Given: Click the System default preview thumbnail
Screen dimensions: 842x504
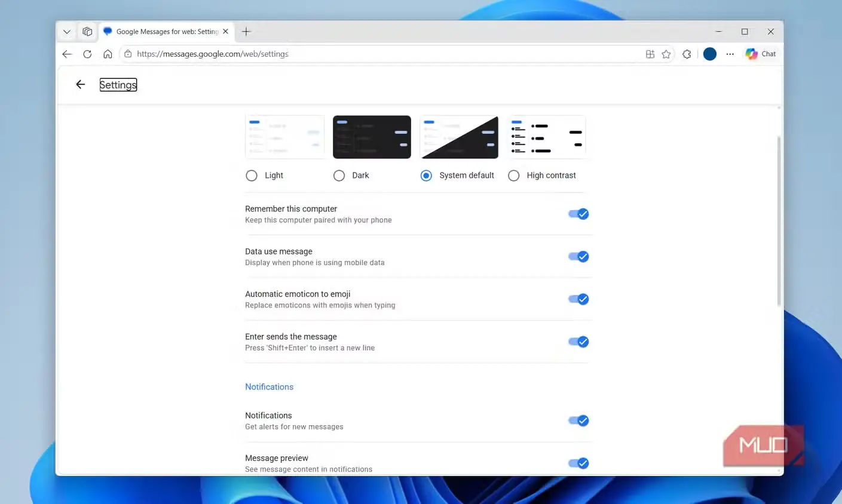Looking at the screenshot, I should point(459,137).
